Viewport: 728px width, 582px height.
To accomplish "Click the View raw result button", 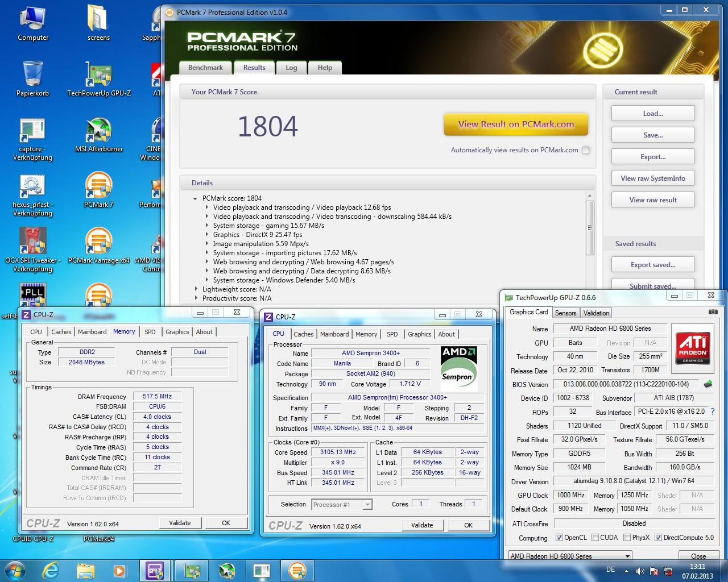I will point(653,200).
